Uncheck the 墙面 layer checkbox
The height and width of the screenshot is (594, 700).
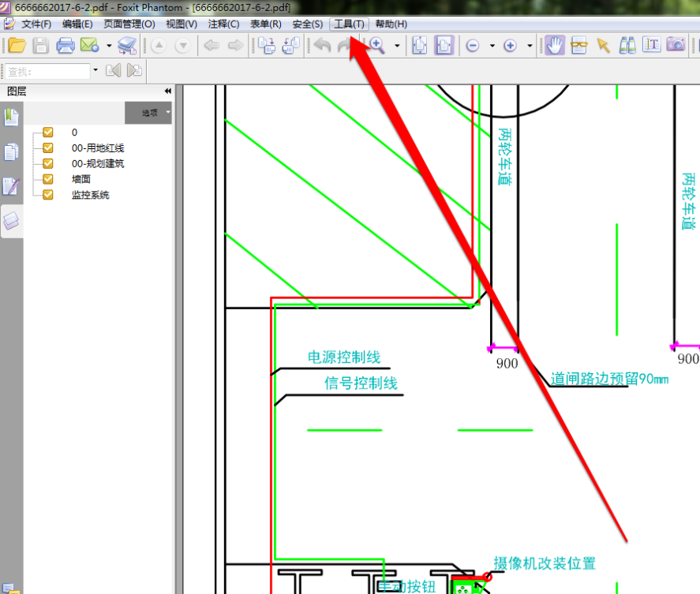pos(48,179)
